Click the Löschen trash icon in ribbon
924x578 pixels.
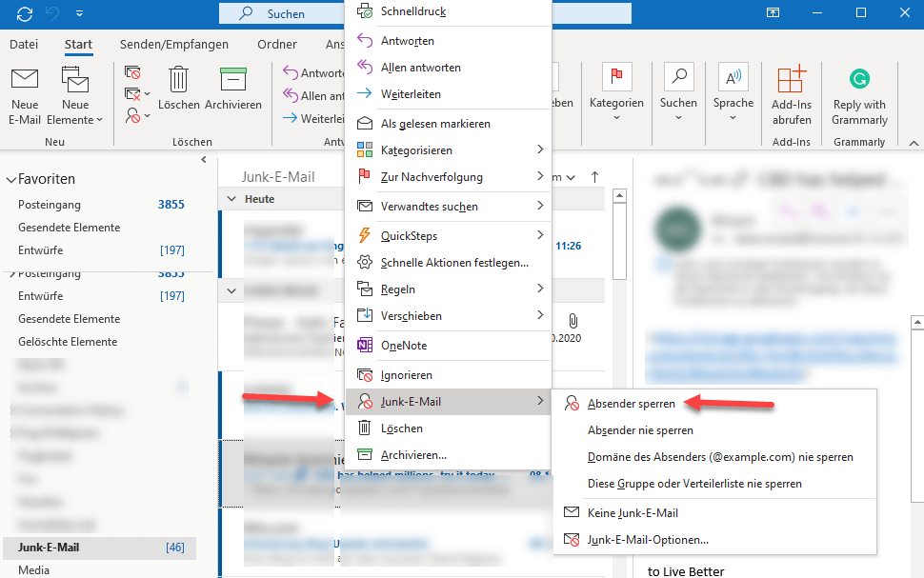178,80
